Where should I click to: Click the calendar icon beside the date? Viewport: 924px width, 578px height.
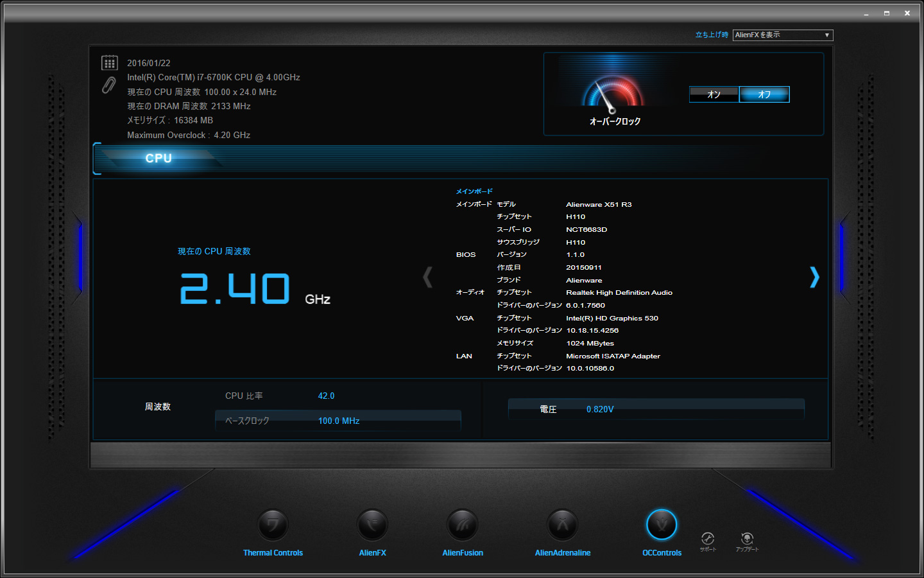point(110,63)
